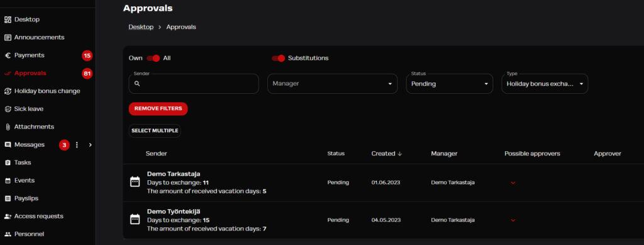The width and height of the screenshot is (644, 245).
Task: Click into the Sender search field
Action: point(194,83)
